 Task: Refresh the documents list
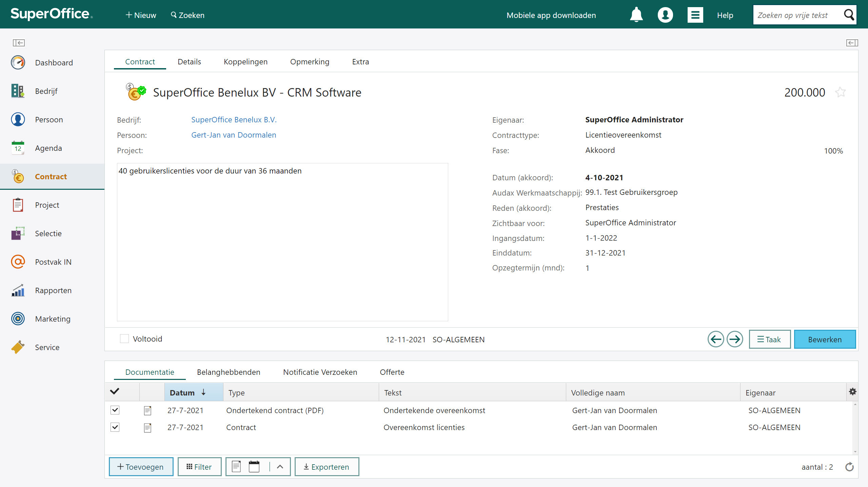click(x=849, y=467)
